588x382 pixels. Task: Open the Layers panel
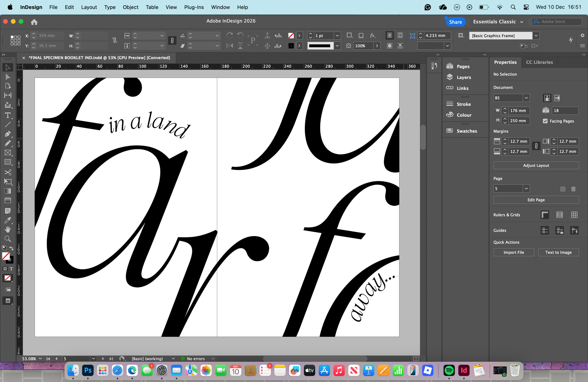(463, 77)
